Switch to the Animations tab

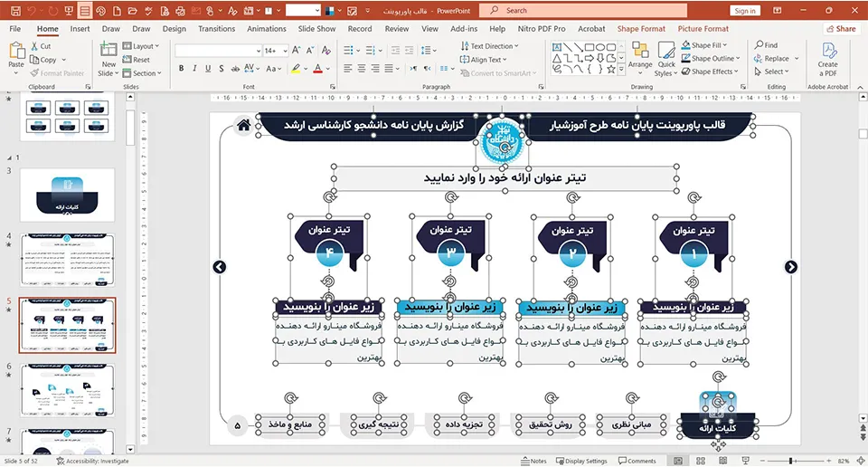(266, 29)
